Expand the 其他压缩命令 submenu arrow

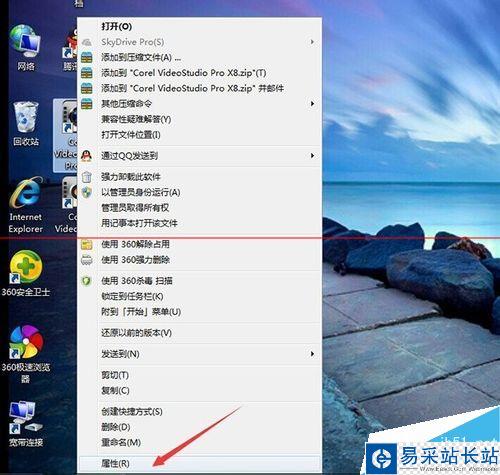click(312, 104)
